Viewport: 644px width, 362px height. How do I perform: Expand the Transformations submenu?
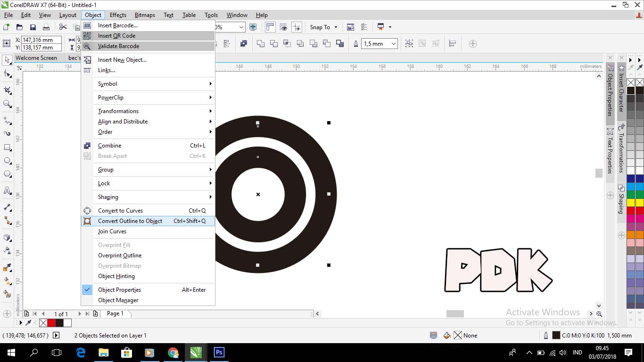pos(148,111)
